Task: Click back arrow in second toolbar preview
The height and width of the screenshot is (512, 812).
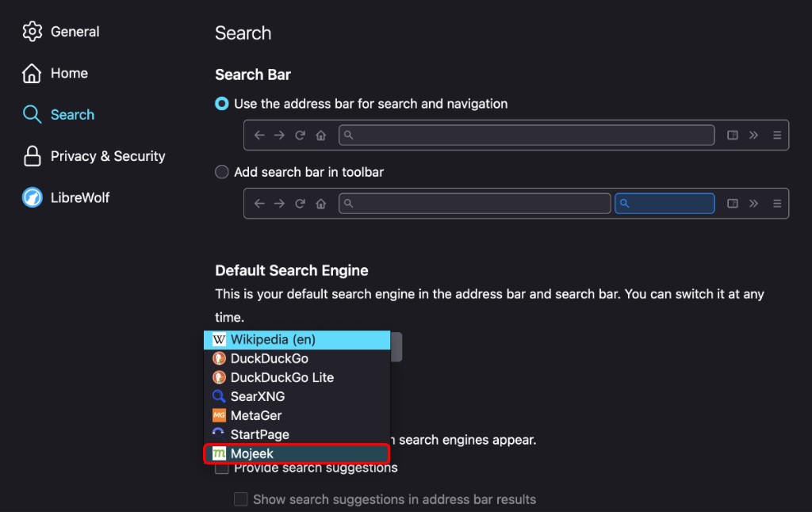Action: [259, 204]
